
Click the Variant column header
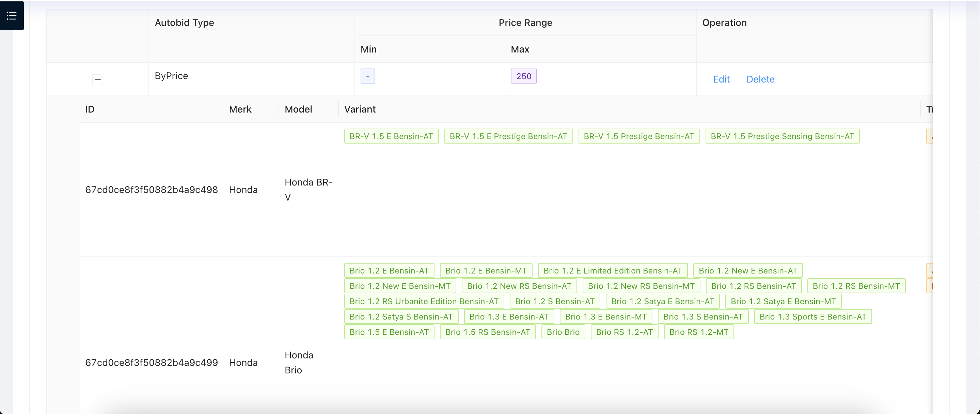coord(360,109)
